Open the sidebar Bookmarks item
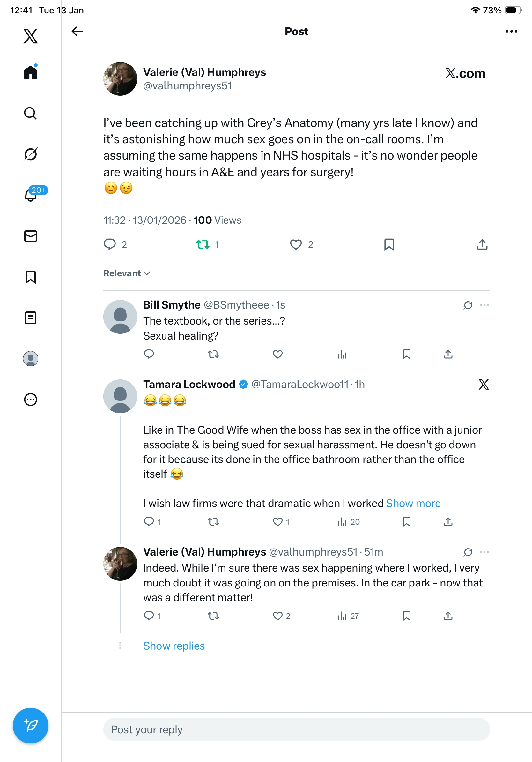The width and height of the screenshot is (532, 762). [x=31, y=277]
